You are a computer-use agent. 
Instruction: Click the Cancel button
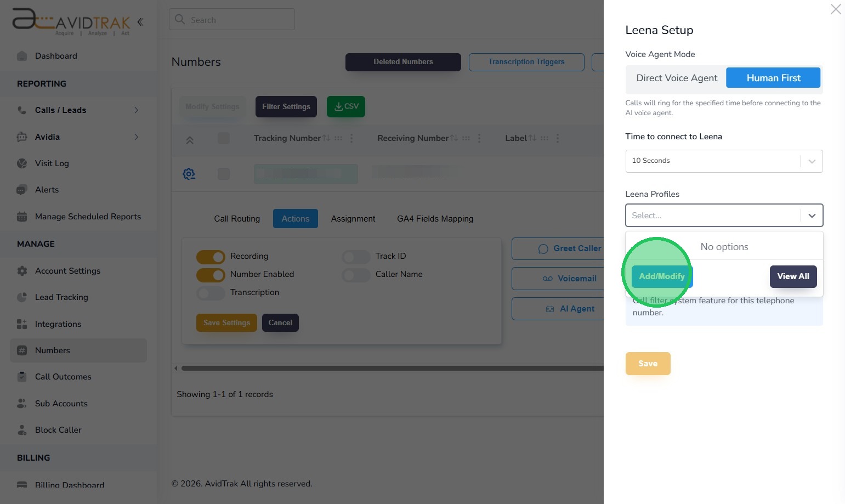tap(280, 323)
